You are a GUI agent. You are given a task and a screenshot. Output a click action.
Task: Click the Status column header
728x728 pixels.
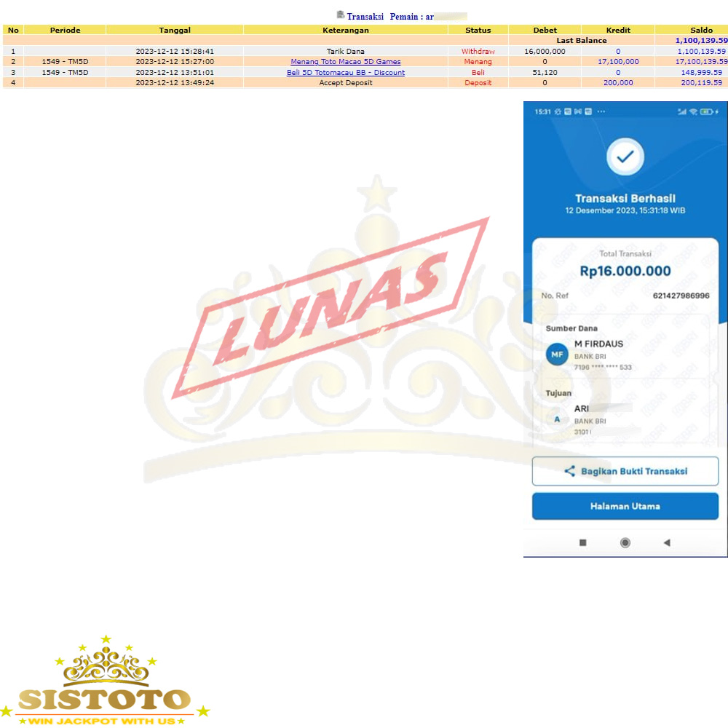click(478, 30)
